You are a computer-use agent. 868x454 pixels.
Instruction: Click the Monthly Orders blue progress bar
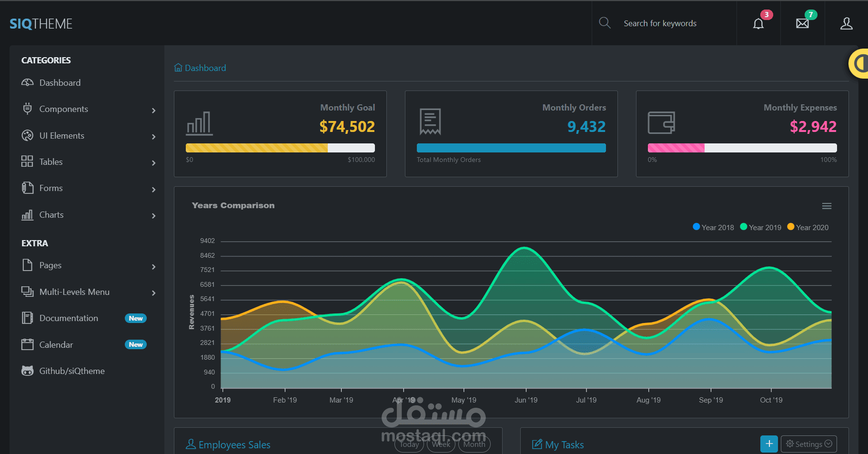511,148
